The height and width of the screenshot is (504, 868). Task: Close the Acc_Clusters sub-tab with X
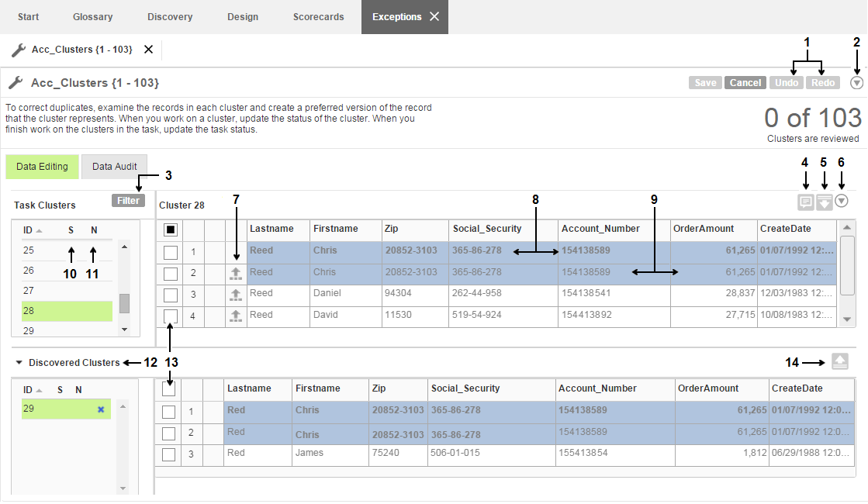pyautogui.click(x=149, y=50)
